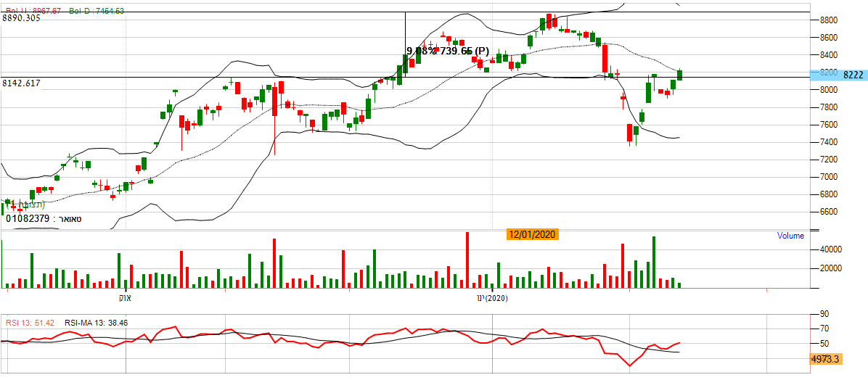Image resolution: width=868 pixels, height=380 pixels.
Task: Select the 8890.305 horizontal line label
Action: tap(21, 18)
